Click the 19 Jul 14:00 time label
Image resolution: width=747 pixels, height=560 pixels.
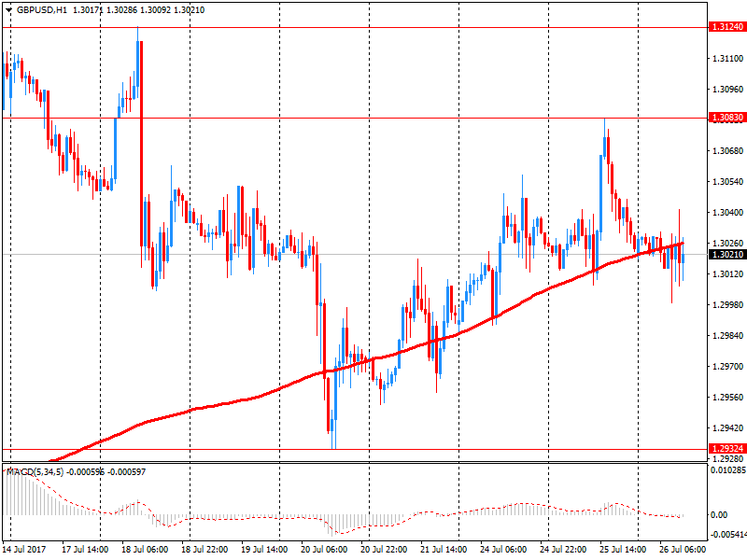[264, 549]
